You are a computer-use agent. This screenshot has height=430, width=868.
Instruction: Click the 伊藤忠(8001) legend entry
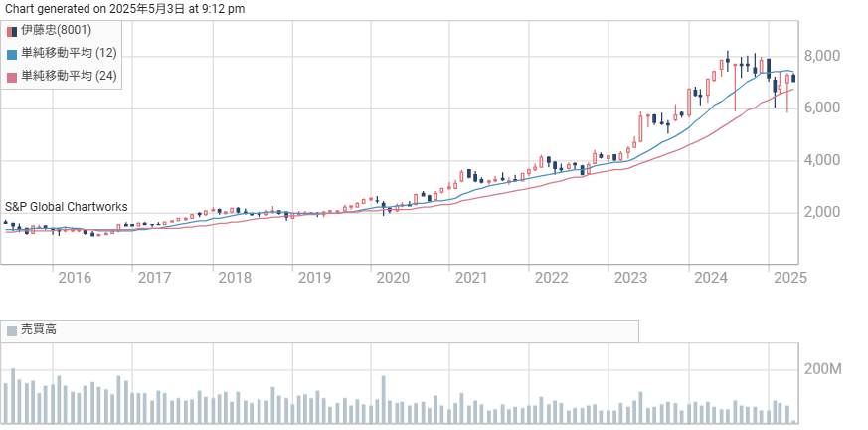(x=49, y=31)
